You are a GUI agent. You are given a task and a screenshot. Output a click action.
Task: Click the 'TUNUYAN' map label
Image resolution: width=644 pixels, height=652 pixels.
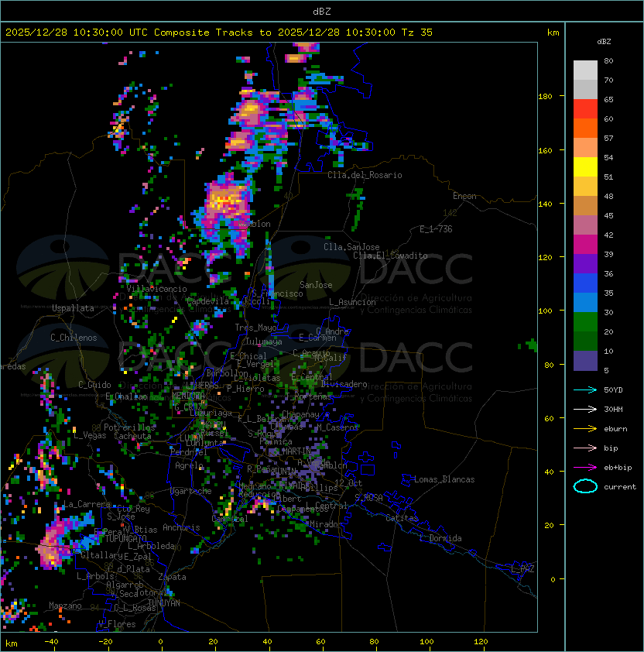(x=164, y=603)
